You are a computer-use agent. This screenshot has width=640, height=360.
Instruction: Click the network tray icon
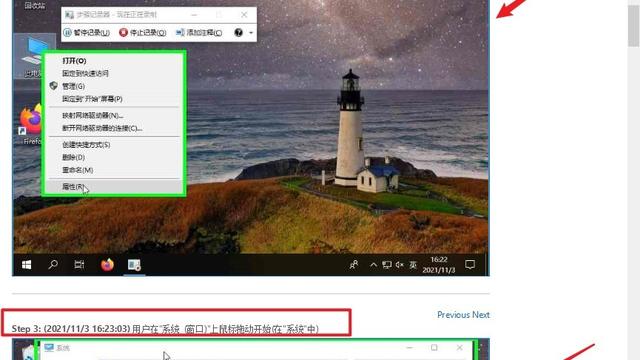(x=387, y=265)
